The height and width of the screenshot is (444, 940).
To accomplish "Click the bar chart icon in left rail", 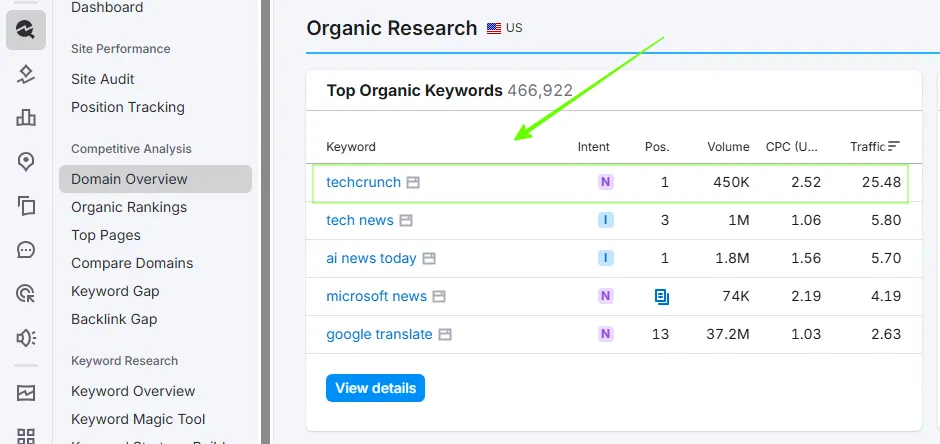I will pyautogui.click(x=26, y=117).
